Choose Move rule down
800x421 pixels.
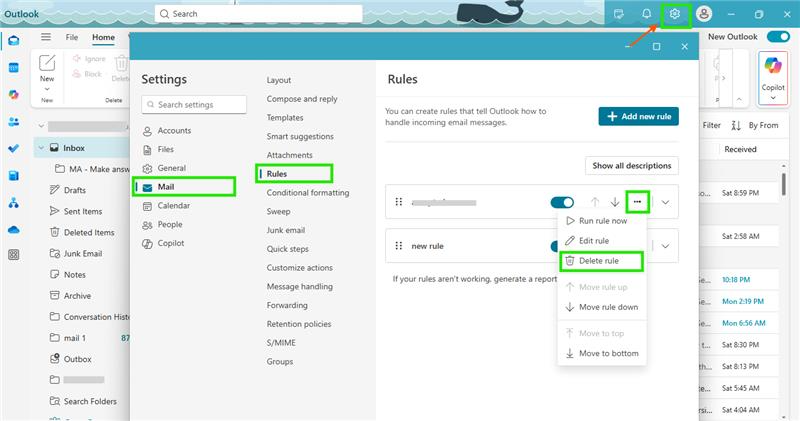pos(603,307)
